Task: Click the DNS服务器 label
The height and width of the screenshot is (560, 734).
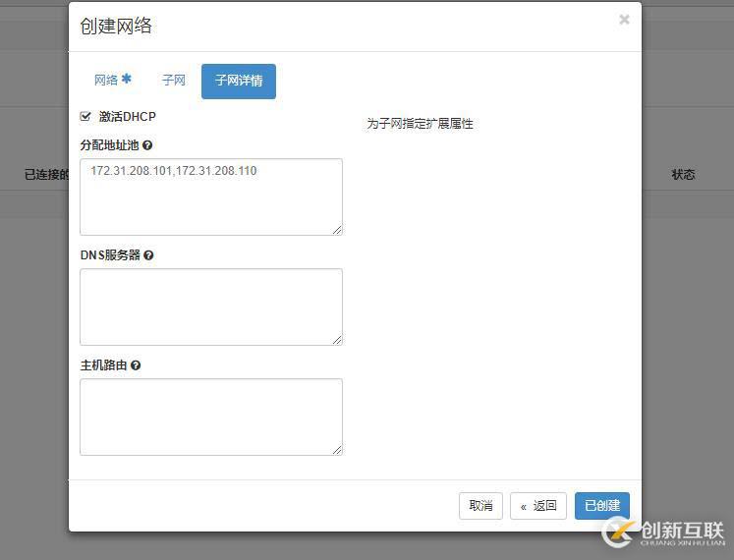Action: pos(110,255)
